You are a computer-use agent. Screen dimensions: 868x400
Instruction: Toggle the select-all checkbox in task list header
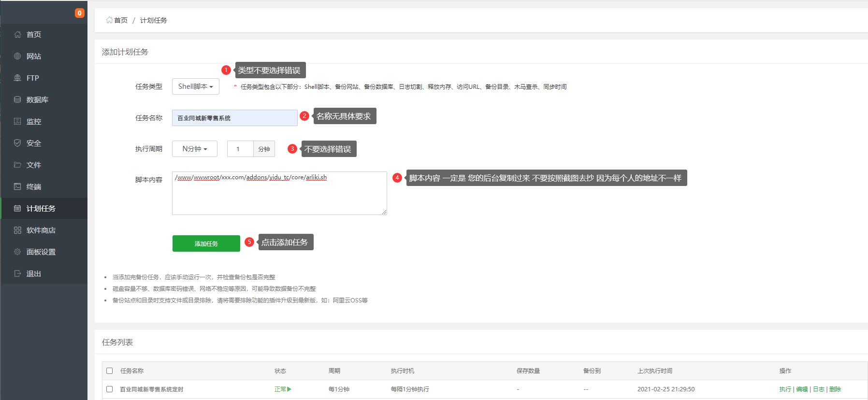(x=110, y=371)
